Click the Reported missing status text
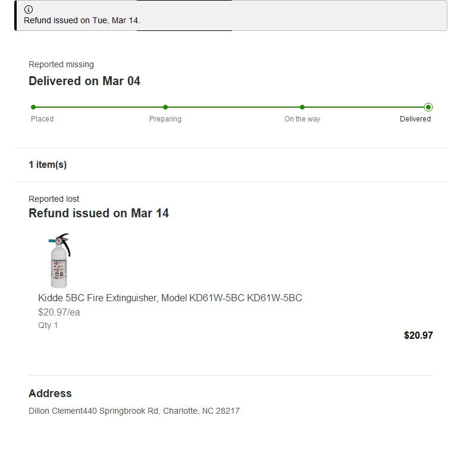Viewport: 476px width, 456px height. point(61,64)
